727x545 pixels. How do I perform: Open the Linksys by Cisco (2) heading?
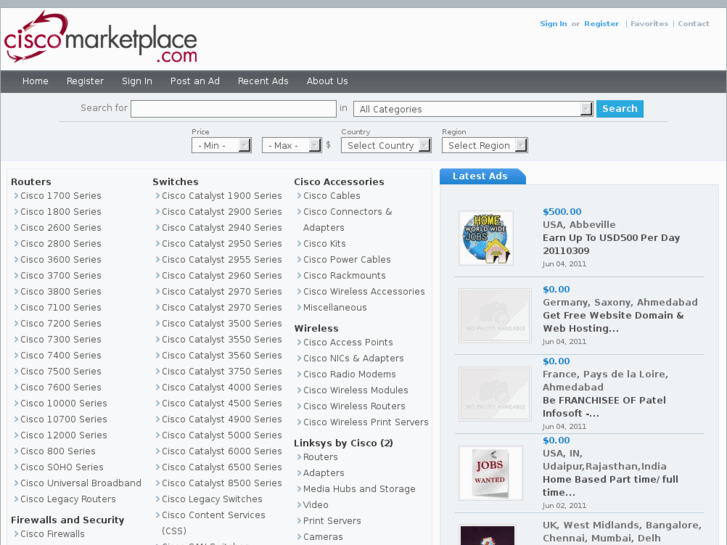point(343,443)
